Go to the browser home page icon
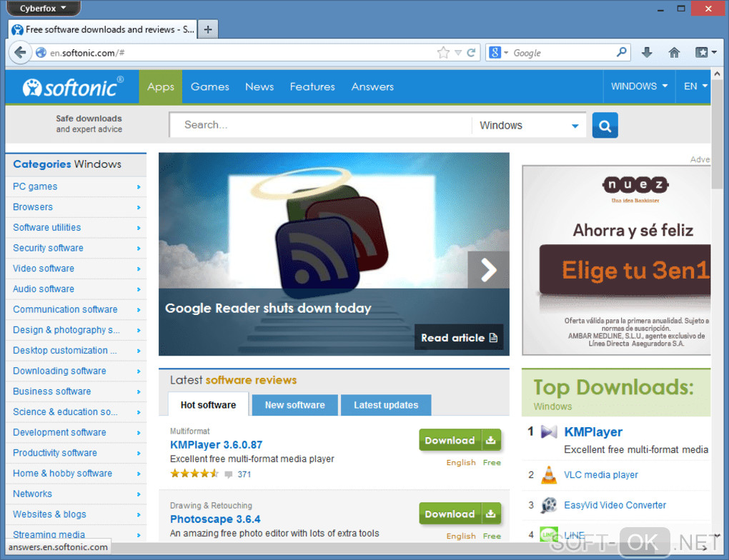Image resolution: width=729 pixels, height=560 pixels. pyautogui.click(x=674, y=53)
